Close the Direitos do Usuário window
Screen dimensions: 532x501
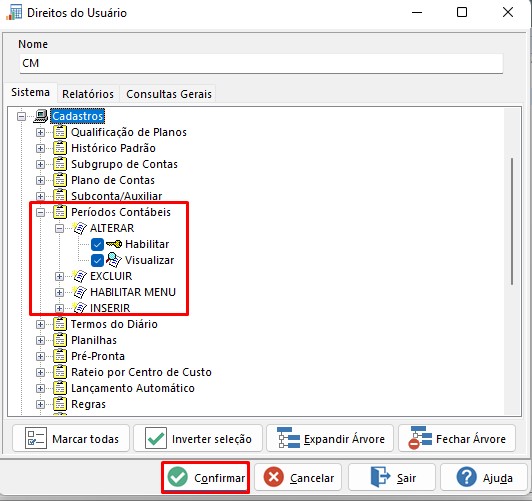point(508,13)
